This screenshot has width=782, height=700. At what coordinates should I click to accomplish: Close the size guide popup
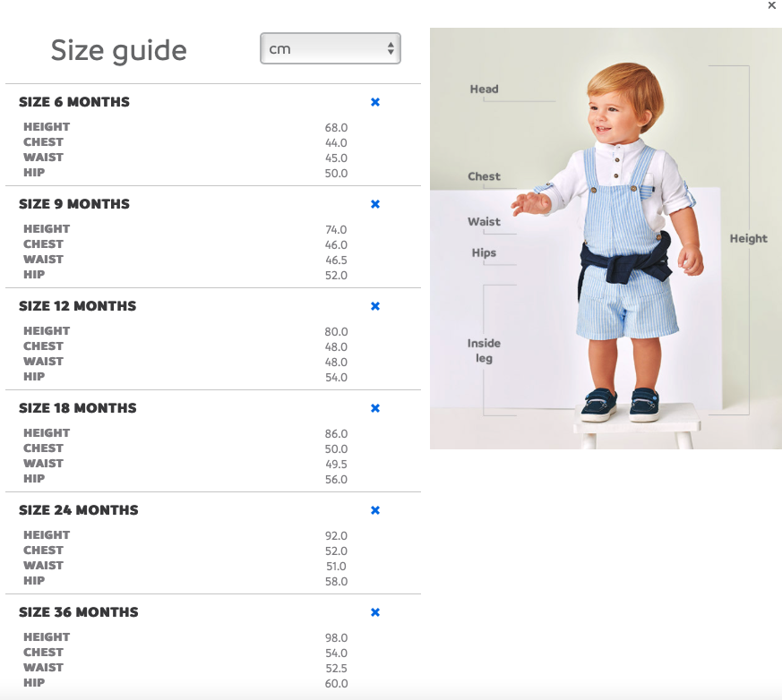pos(771,5)
